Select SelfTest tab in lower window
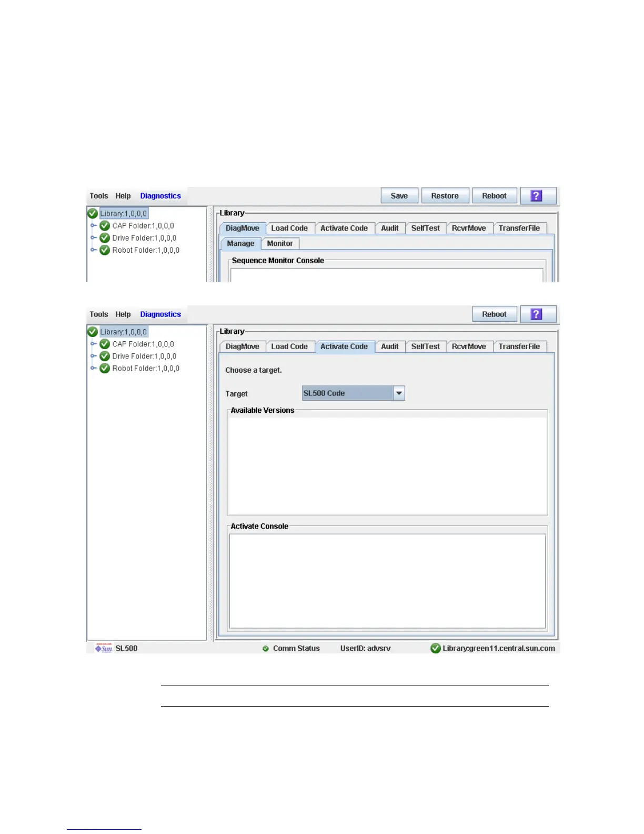 [425, 347]
